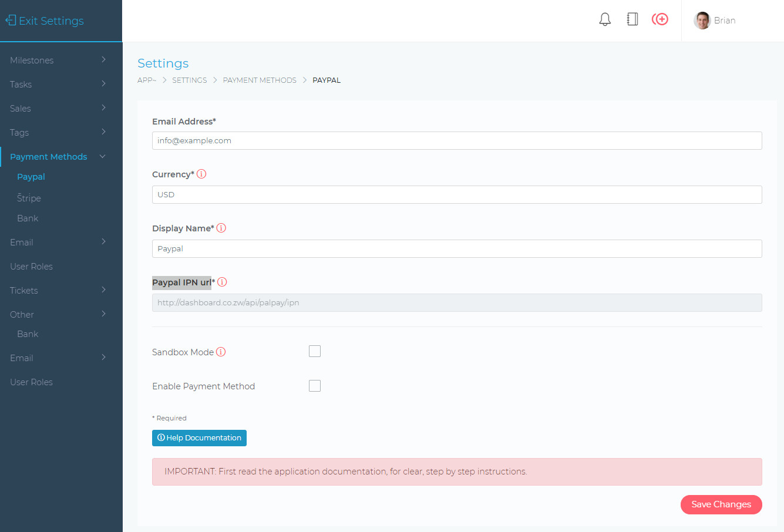Open the Sandbox Mode info icon
Image resolution: width=784 pixels, height=532 pixels.
pyautogui.click(x=221, y=351)
